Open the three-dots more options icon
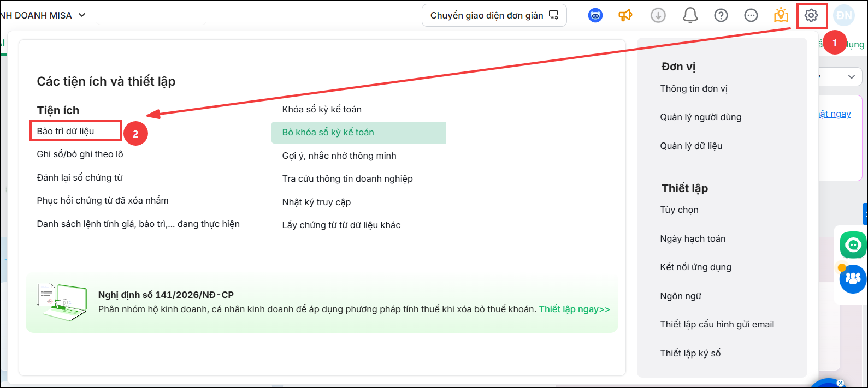 click(751, 16)
